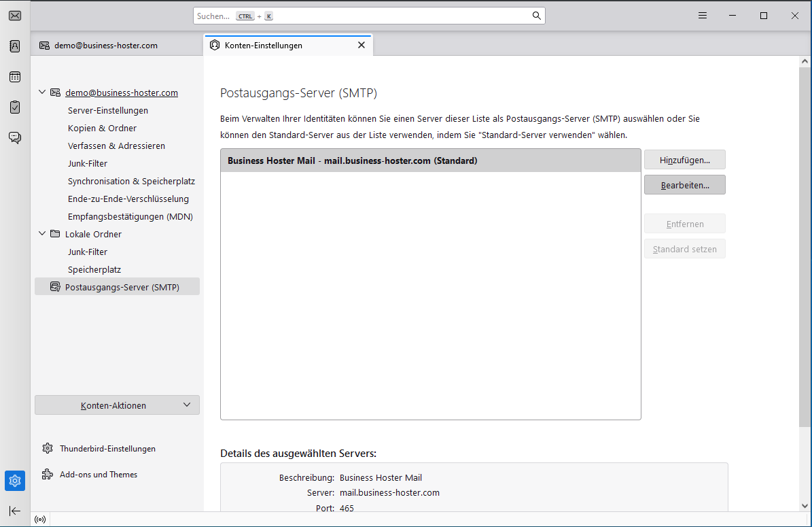Screen dimensions: 812x527
Task: Click the search magnifier icon
Action: pyautogui.click(x=537, y=16)
